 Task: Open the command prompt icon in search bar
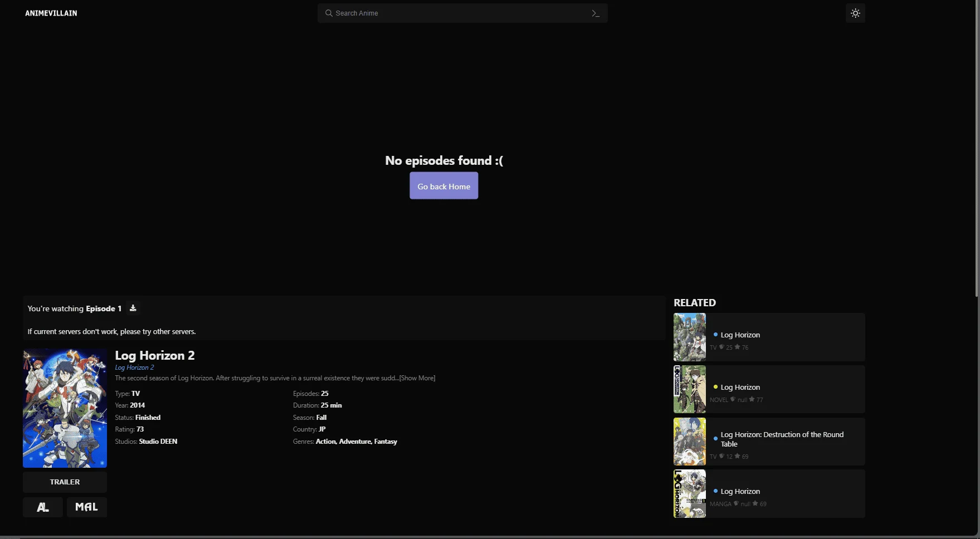tap(596, 13)
